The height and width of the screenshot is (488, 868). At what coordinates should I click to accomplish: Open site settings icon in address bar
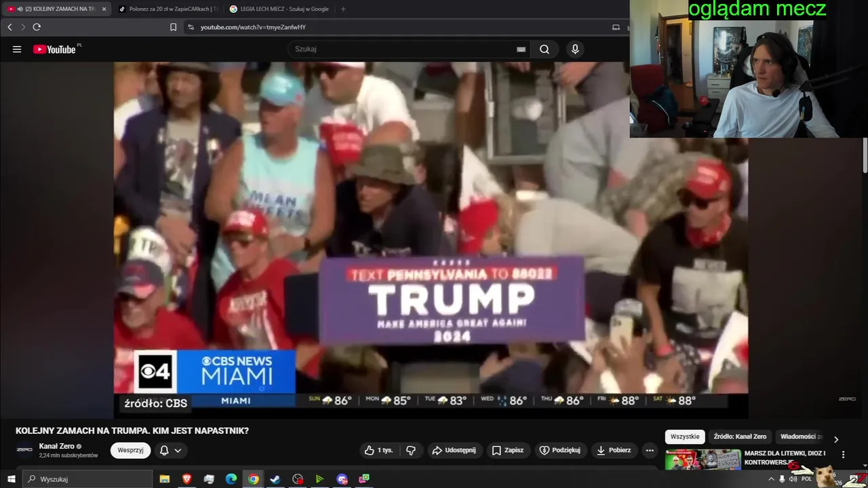click(191, 27)
